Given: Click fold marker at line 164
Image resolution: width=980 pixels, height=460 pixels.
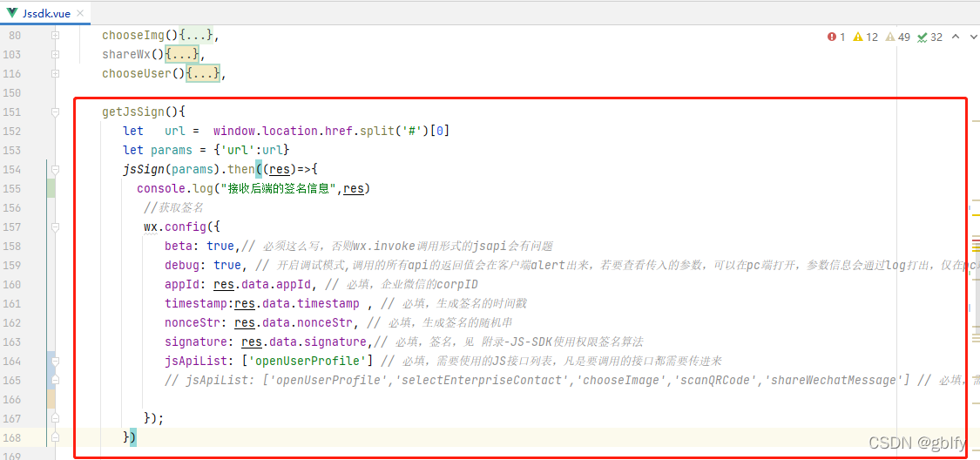Looking at the screenshot, I should click(x=55, y=362).
